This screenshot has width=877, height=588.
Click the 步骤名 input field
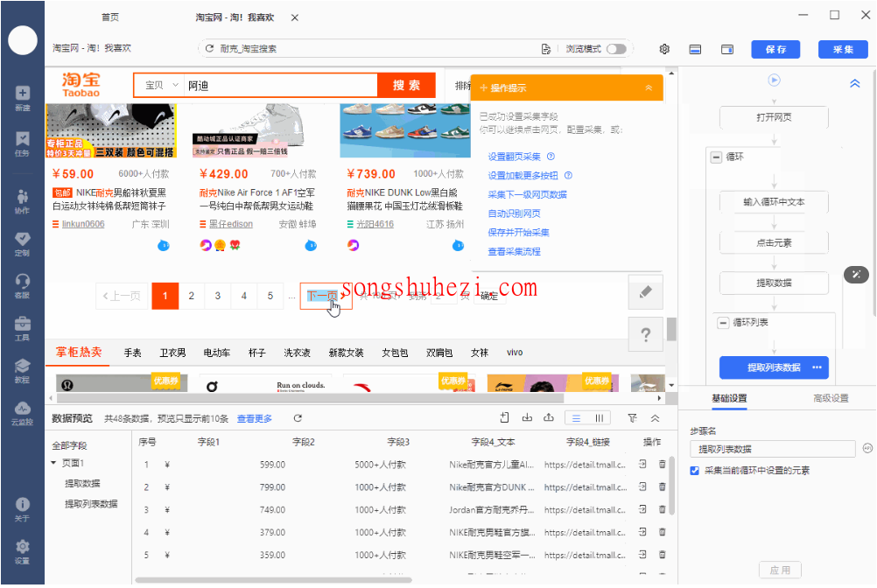pyautogui.click(x=773, y=450)
